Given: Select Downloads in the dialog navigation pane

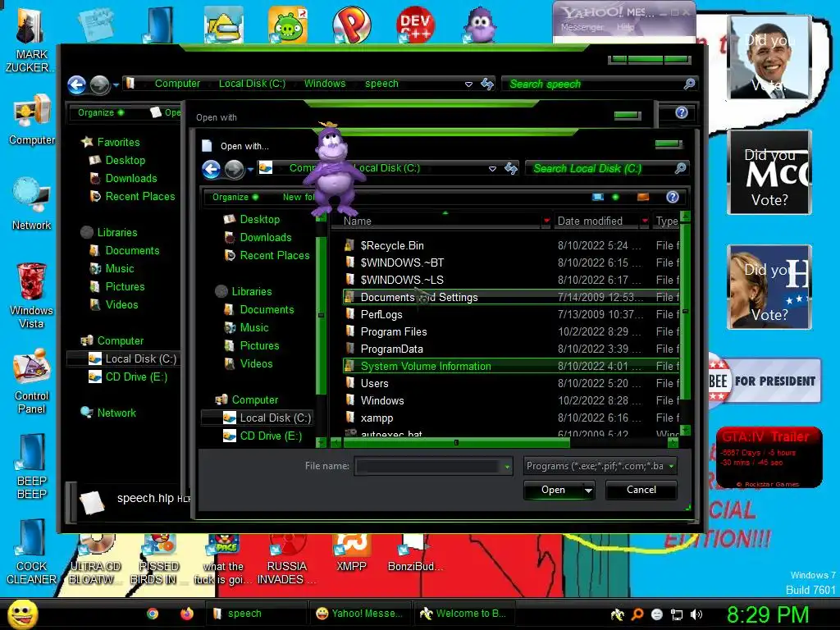Looking at the screenshot, I should coord(266,237).
